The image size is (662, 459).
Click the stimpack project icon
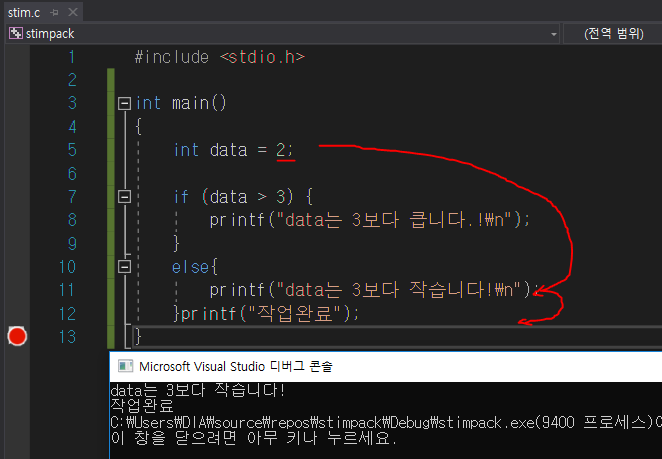coord(16,33)
